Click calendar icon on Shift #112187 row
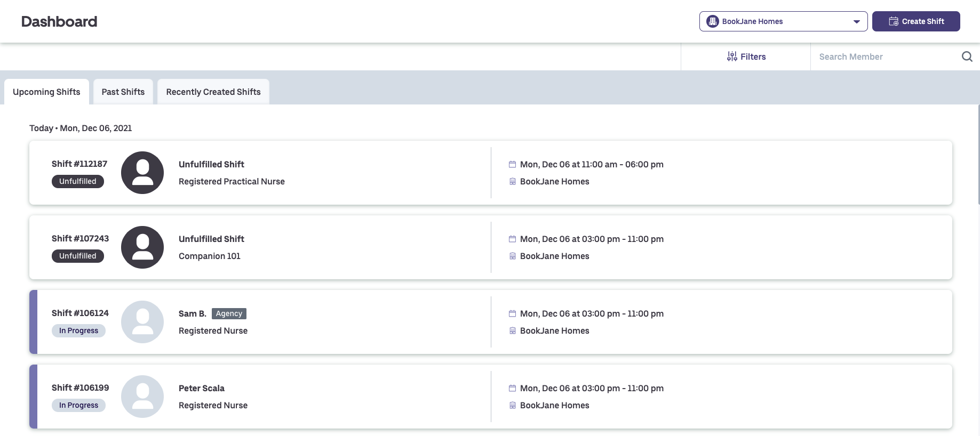Screen dimensions: 980x436 point(512,165)
